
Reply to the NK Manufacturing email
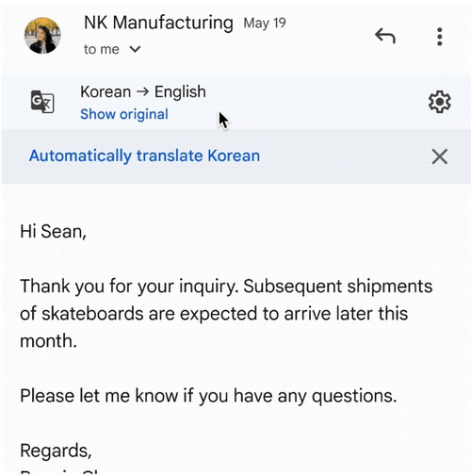pyautogui.click(x=385, y=36)
